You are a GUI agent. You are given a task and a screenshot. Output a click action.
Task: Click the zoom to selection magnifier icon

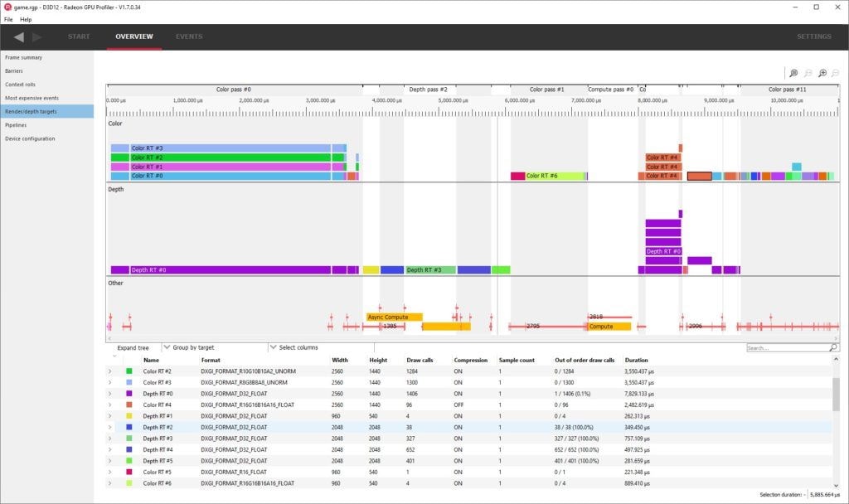point(793,74)
